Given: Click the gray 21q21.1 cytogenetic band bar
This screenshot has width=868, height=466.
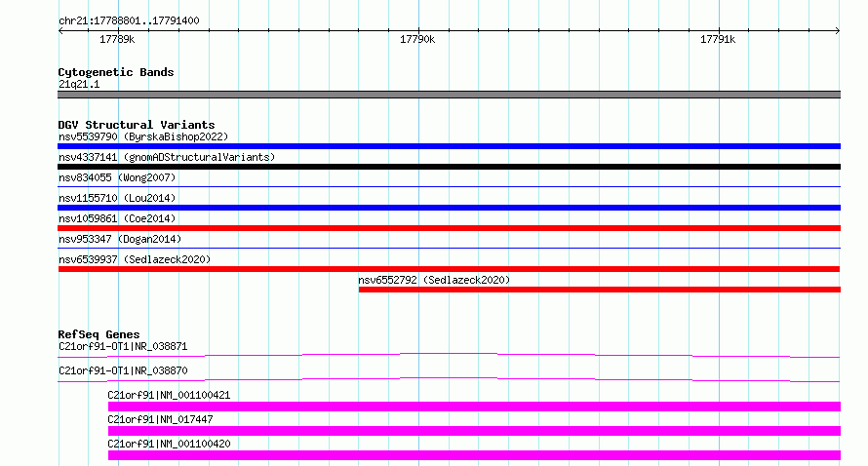Looking at the screenshot, I should pyautogui.click(x=449, y=95).
